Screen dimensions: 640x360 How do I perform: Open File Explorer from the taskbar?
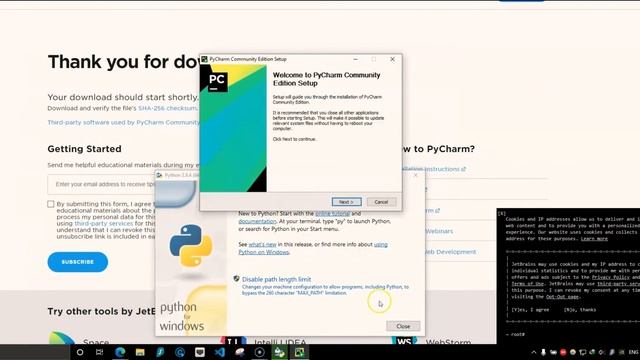tap(140, 352)
